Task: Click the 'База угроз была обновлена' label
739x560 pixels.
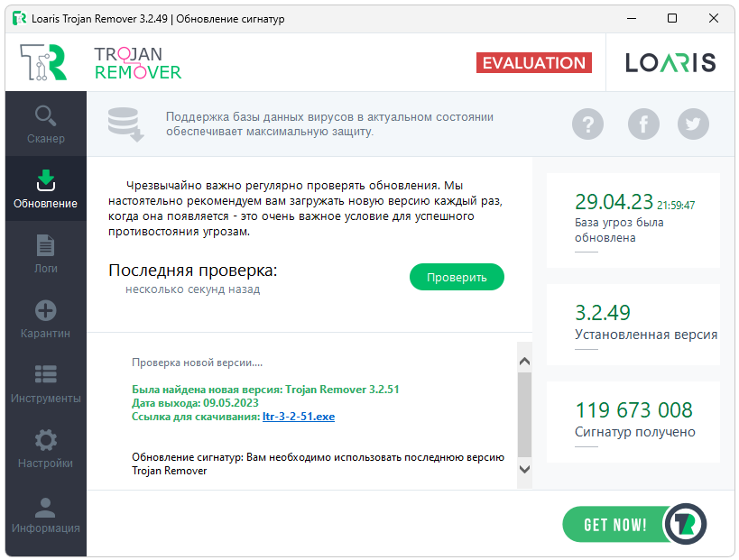Action: click(619, 230)
